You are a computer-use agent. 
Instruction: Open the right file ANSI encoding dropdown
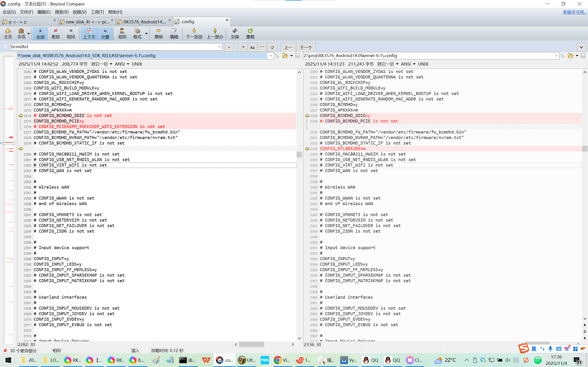click(414, 64)
